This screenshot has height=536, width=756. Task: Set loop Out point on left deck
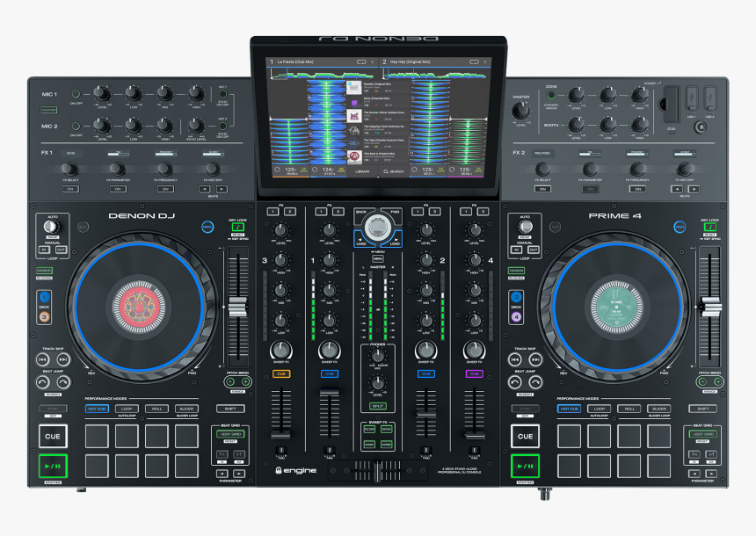coord(61,250)
